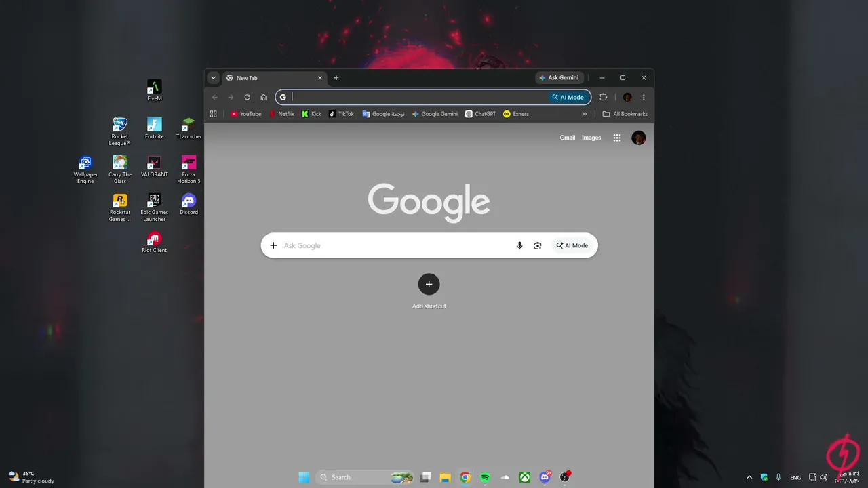The width and height of the screenshot is (868, 488).
Task: Open Windows Security from the system tray
Action: (x=764, y=477)
